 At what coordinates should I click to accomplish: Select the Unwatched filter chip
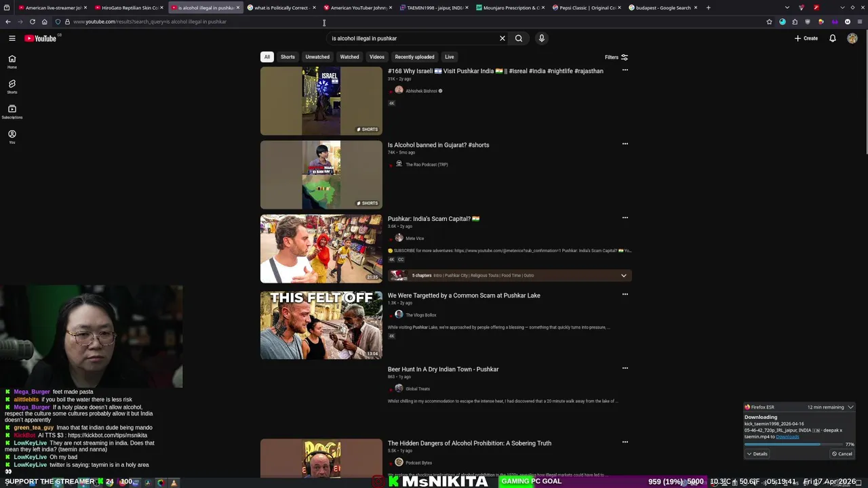pos(317,57)
